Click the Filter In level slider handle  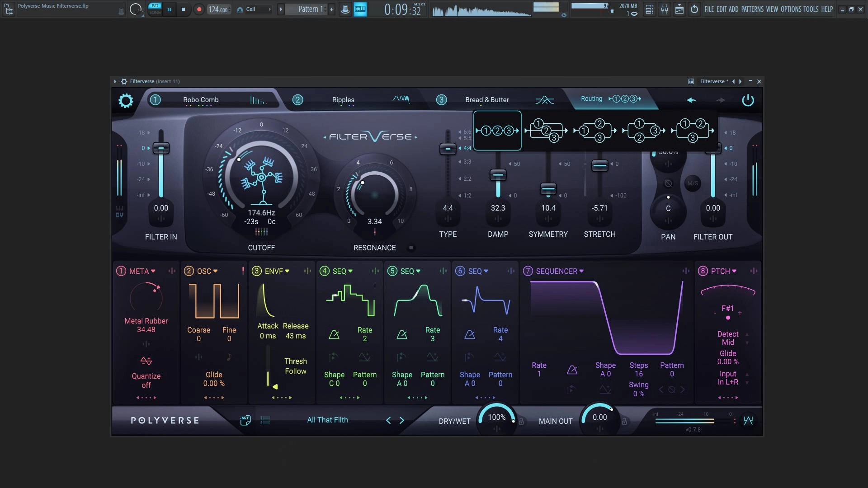[x=161, y=148]
